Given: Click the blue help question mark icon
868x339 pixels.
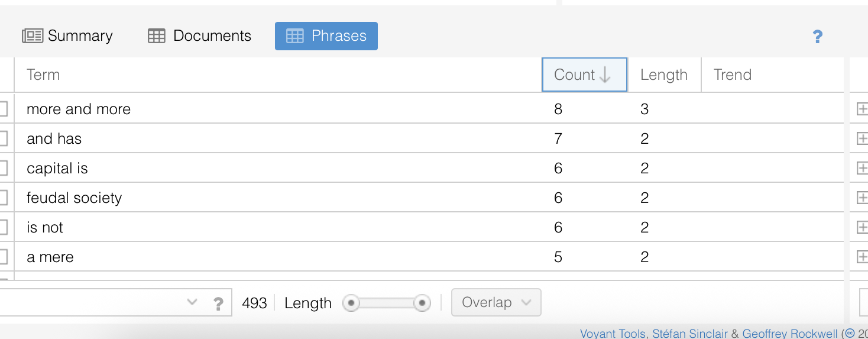Looking at the screenshot, I should [818, 37].
